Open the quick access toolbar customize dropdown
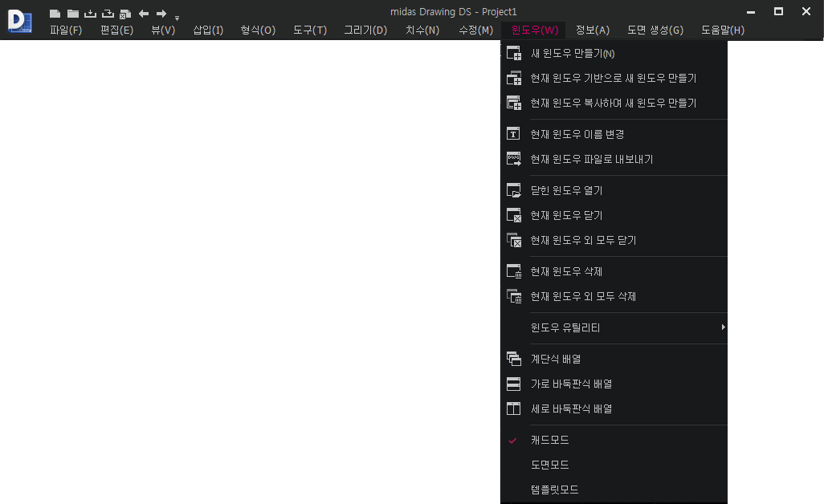Image resolution: width=824 pixels, height=504 pixels. [177, 17]
